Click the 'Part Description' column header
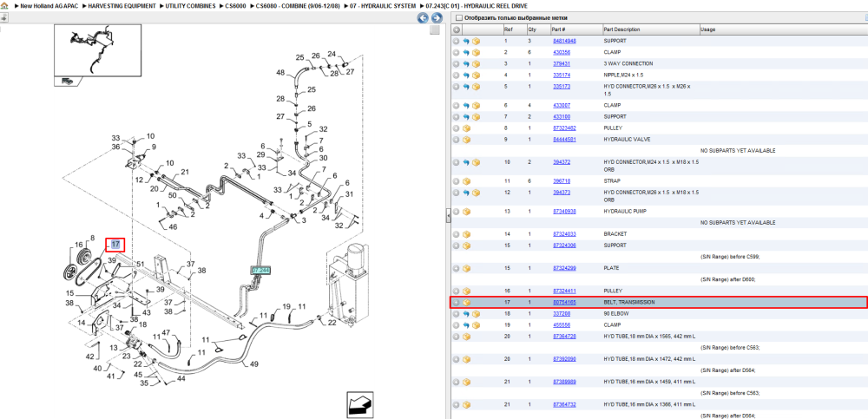 pos(621,29)
